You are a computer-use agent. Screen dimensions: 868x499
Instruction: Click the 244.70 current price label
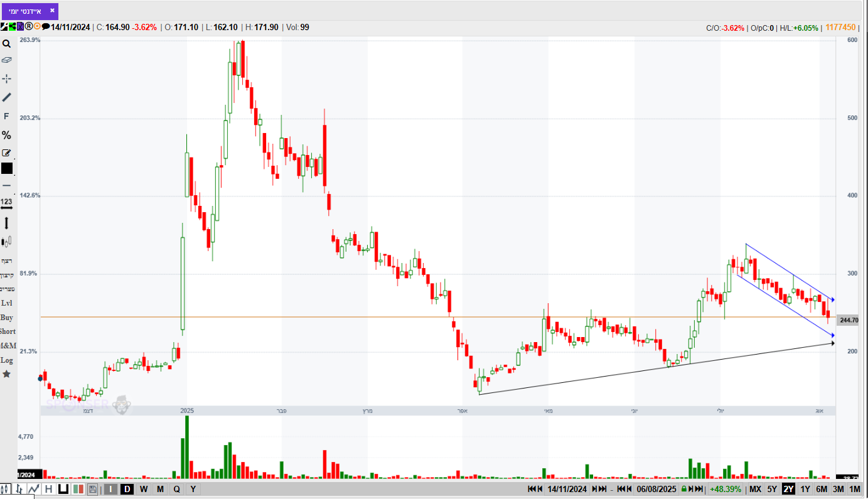click(x=849, y=320)
